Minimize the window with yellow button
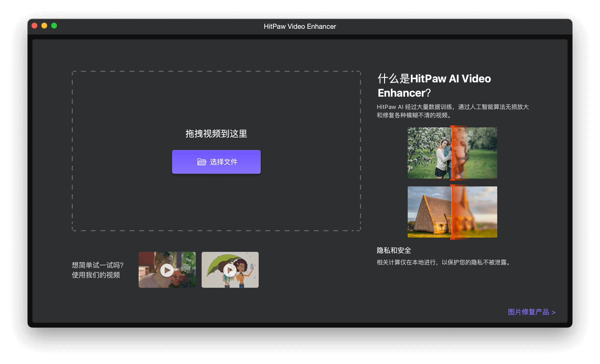The image size is (600, 364). [44, 26]
